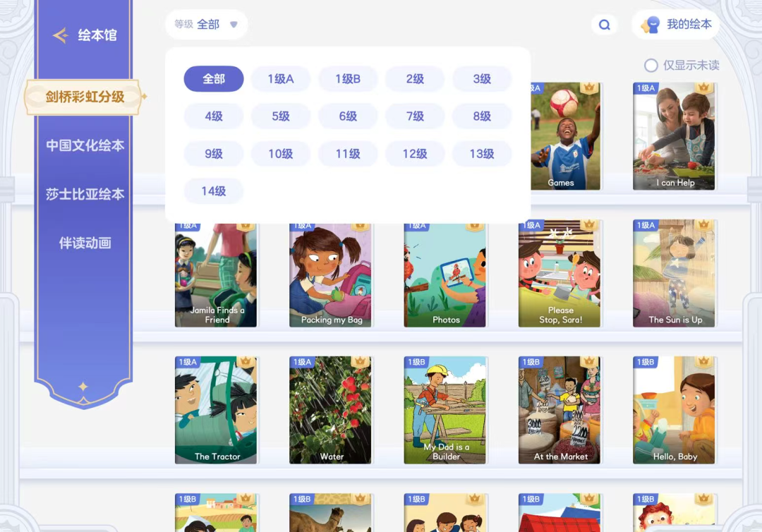Open the 伴读动画 category tab

click(x=85, y=243)
